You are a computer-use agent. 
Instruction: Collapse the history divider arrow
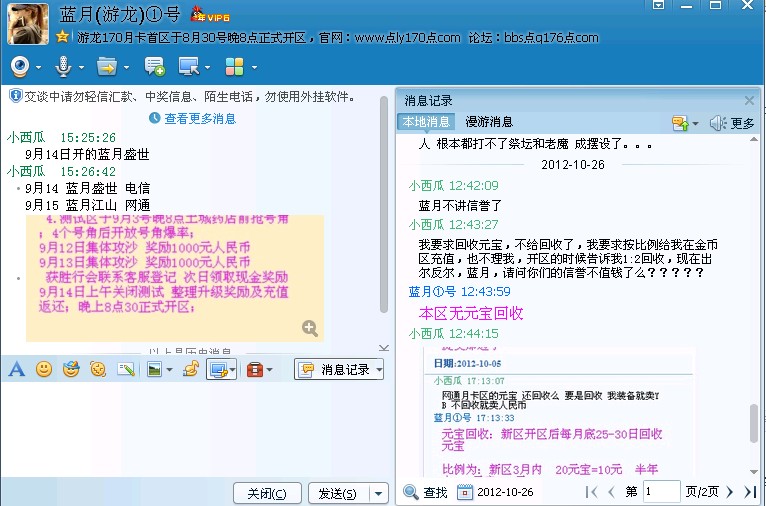(384, 348)
